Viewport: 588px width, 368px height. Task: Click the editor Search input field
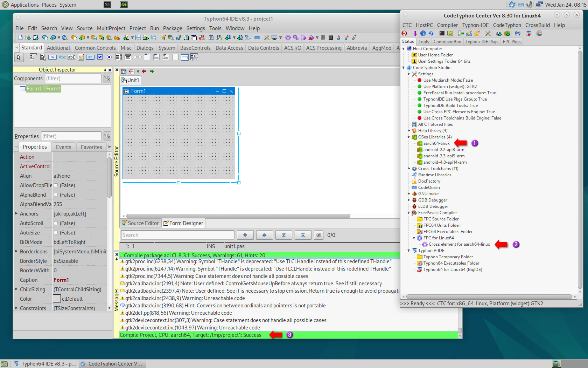pos(177,235)
